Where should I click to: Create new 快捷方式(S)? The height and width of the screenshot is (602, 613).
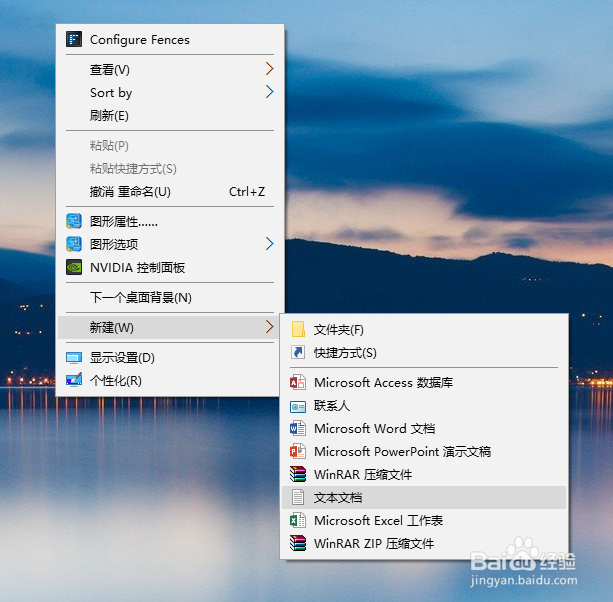[x=424, y=353]
